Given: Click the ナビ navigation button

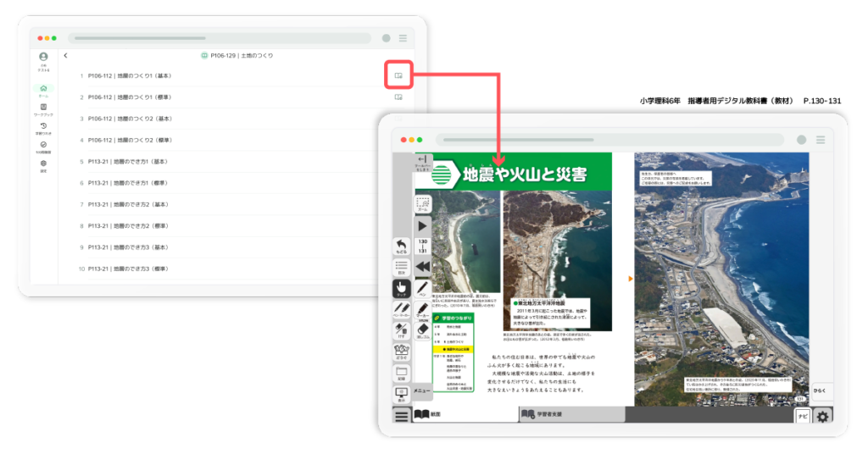Looking at the screenshot, I should pos(803,416).
